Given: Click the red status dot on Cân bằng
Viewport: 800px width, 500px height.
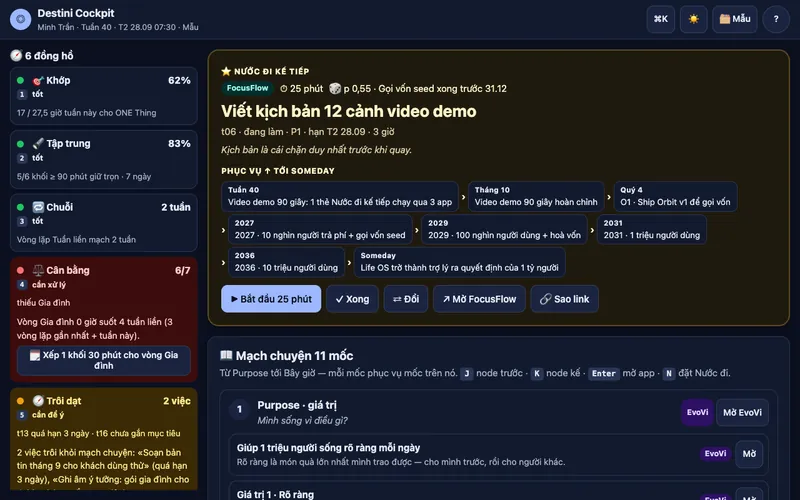Looking at the screenshot, I should (x=20, y=270).
